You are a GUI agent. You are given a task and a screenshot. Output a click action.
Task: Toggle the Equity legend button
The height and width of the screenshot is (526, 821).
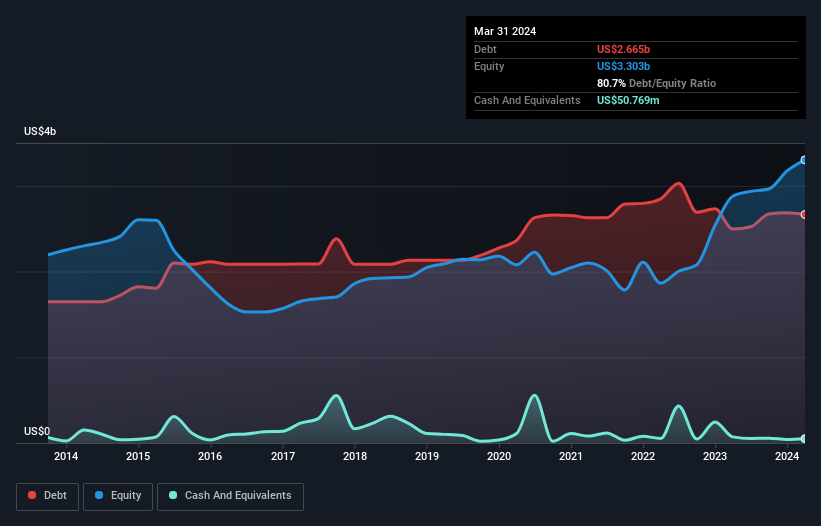click(x=118, y=496)
